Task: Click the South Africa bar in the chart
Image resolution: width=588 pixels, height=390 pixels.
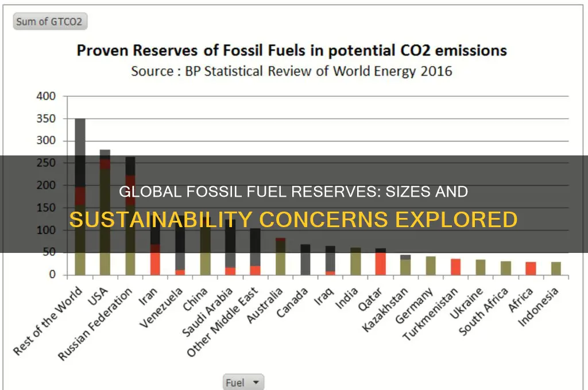Action: [506, 268]
